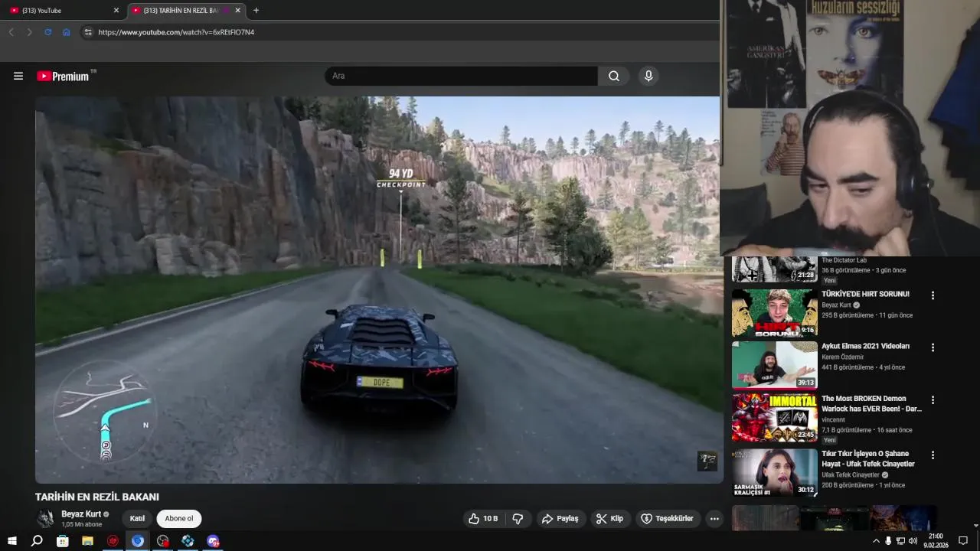980x551 pixels.
Task: Open menu for 'Tıkır Tıkır İşleyen' video
Action: pyautogui.click(x=933, y=455)
